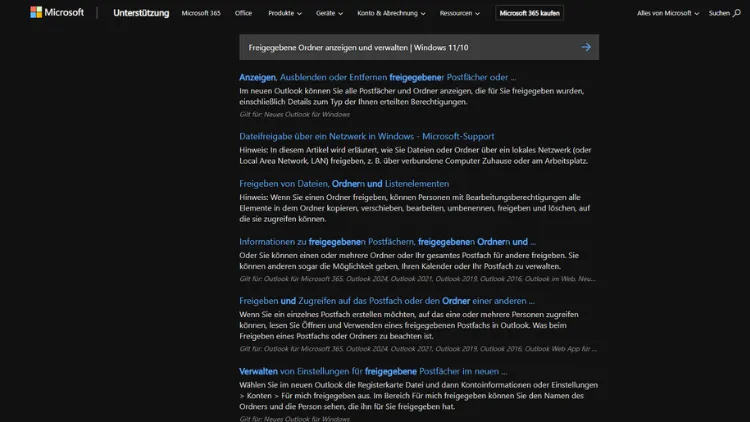The height and width of the screenshot is (422, 750).
Task: Expand the Produkte dropdown
Action: click(x=285, y=13)
